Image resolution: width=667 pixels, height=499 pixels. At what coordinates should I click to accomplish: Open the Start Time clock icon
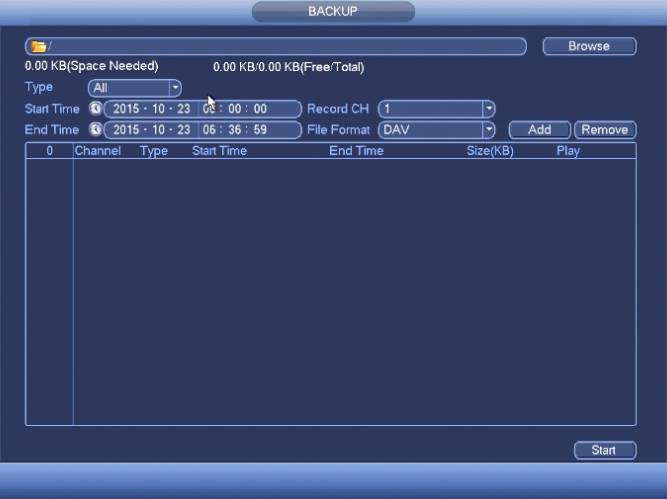pyautogui.click(x=95, y=108)
